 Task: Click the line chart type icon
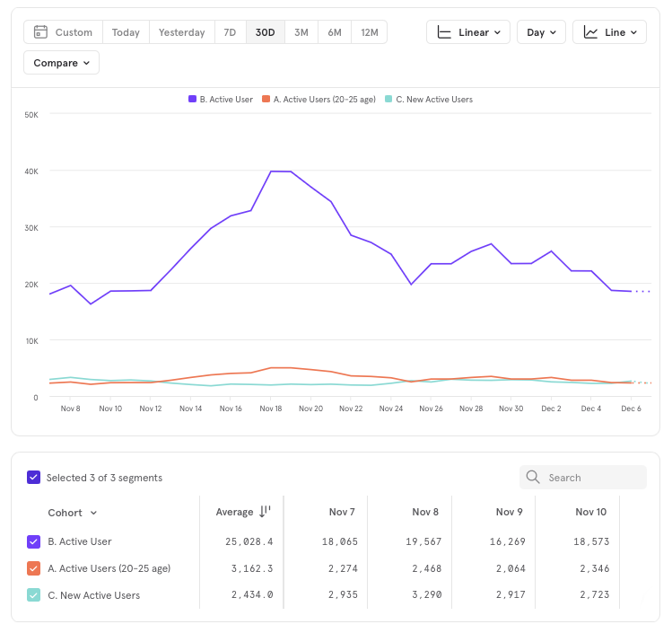[590, 32]
